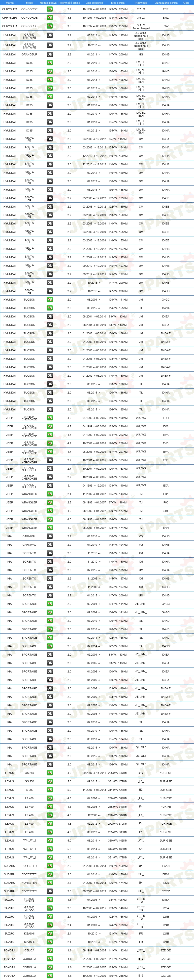
Task: Click the diesel icon for Santa Fe 85kW / 115KM
Action: point(50,139)
